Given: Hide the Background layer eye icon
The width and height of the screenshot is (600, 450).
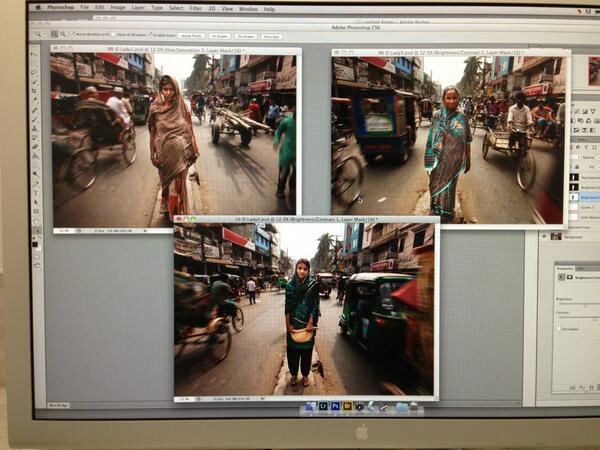Looking at the screenshot, I should [544, 236].
